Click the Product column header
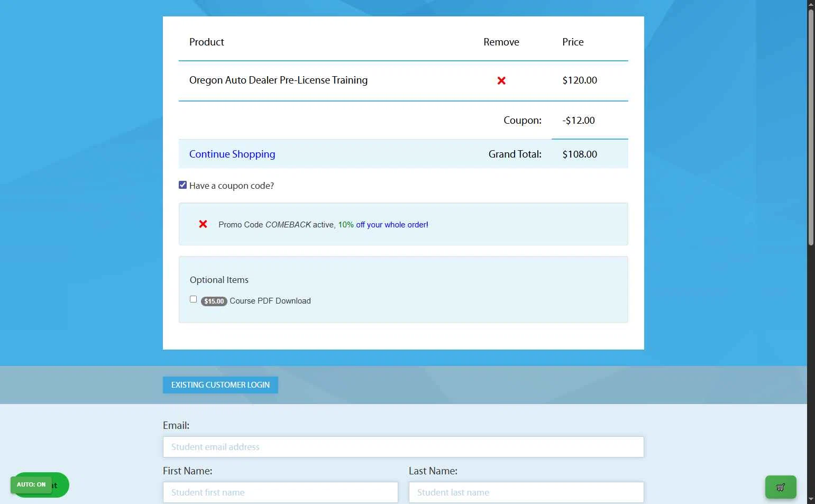 (x=207, y=42)
